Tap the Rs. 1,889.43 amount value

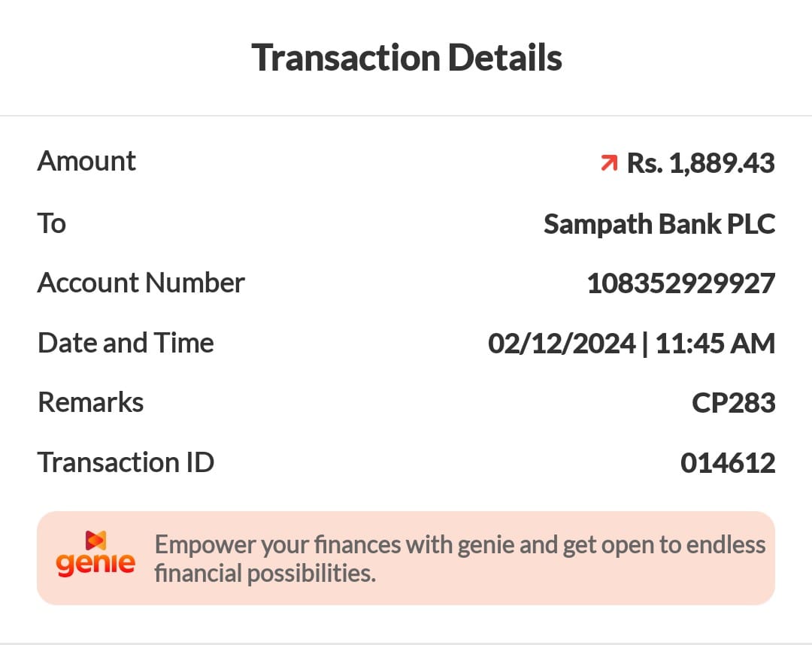click(701, 163)
